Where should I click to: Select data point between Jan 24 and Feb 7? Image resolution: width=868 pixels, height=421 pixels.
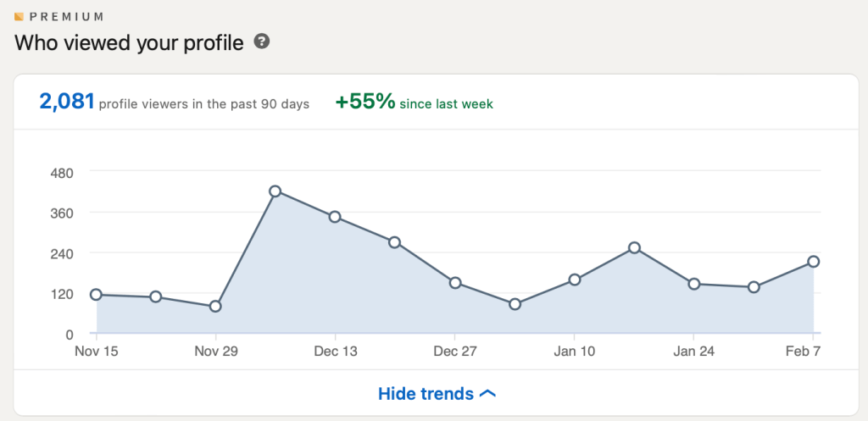point(754,287)
